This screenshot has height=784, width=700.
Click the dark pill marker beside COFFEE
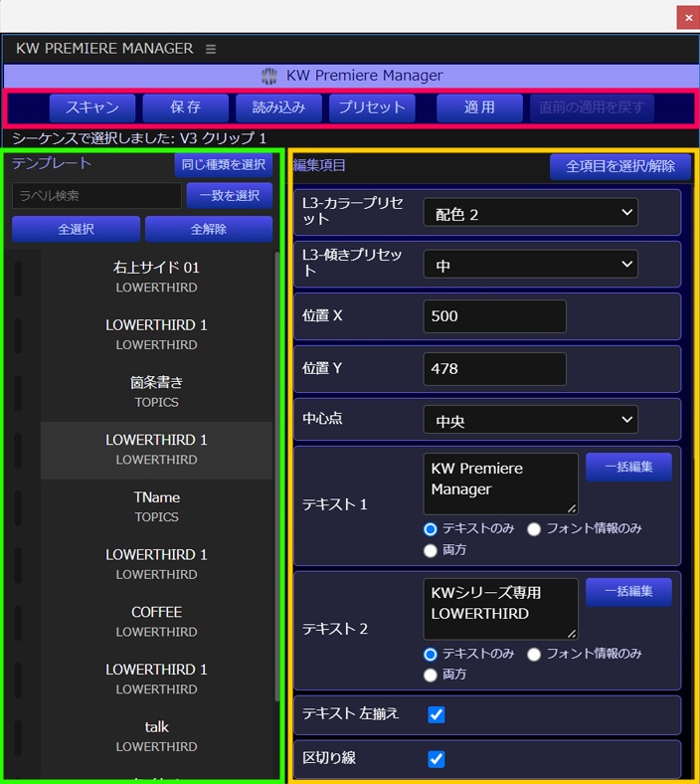point(18,623)
